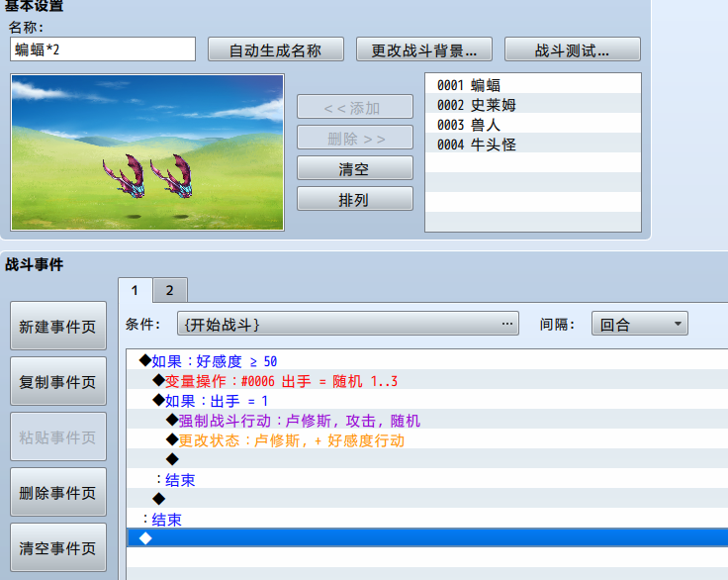This screenshot has width=728, height=580.
Task: Click 新建事件页 button
Action: 58,326
